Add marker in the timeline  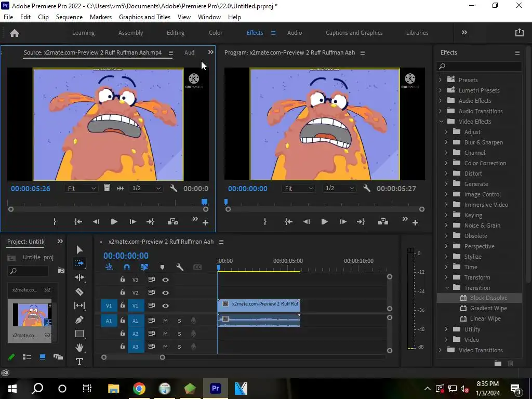point(162,268)
